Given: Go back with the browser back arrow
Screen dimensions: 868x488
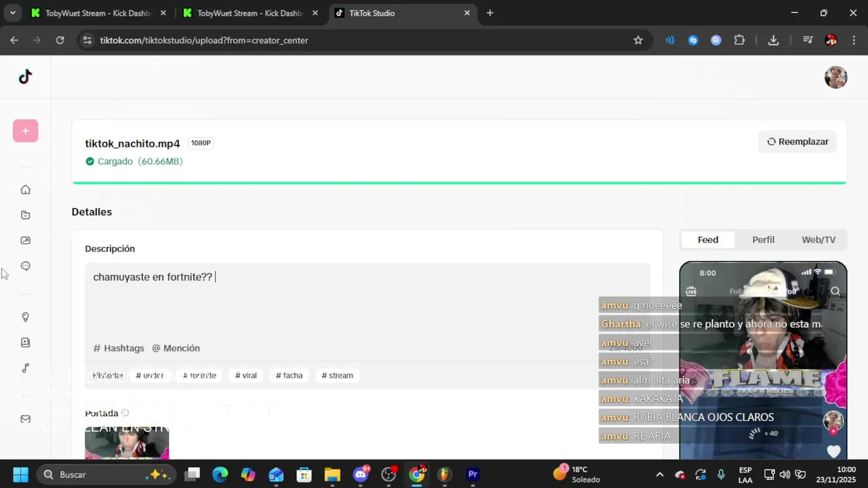Looking at the screenshot, I should click(14, 41).
